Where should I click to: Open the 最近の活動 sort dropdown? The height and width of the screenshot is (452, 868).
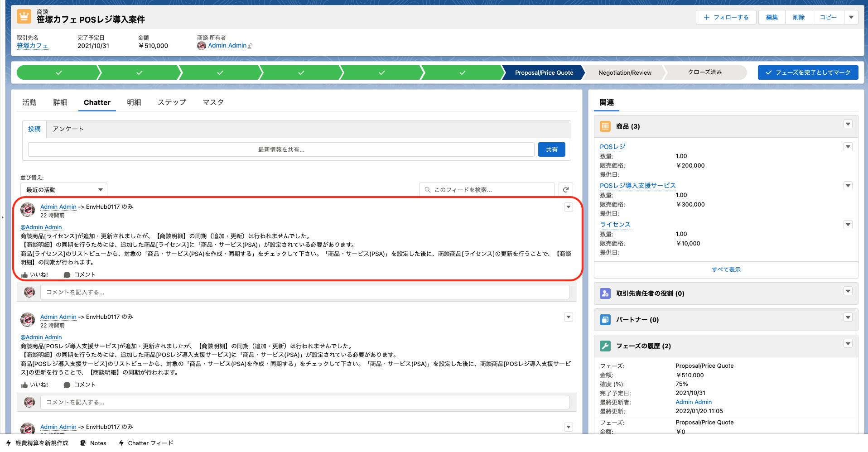(64, 190)
